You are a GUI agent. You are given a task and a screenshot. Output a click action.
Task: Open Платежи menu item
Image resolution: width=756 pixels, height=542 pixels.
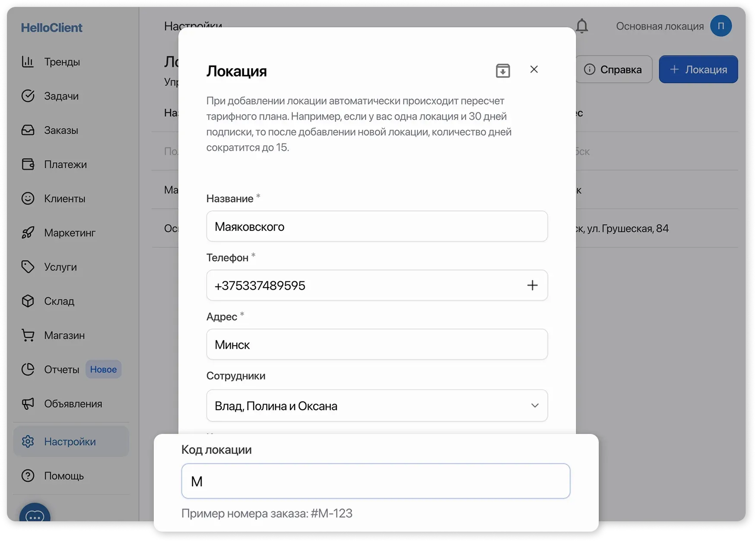coord(65,164)
